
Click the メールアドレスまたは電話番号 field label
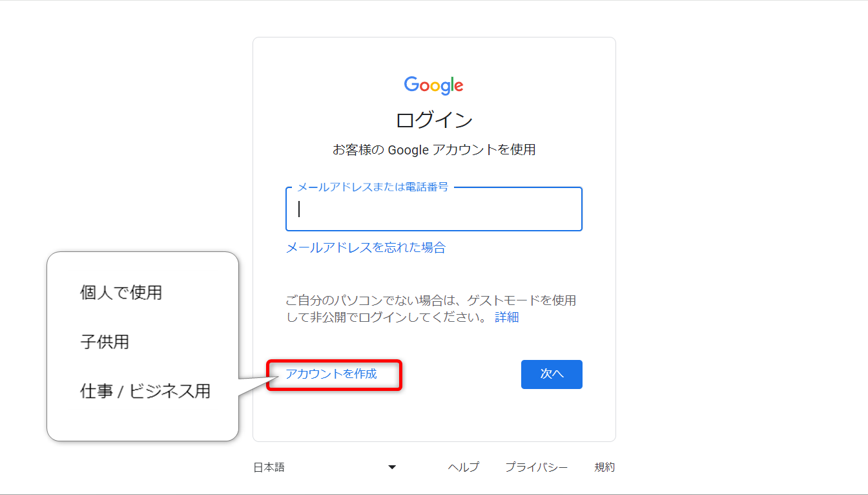372,187
